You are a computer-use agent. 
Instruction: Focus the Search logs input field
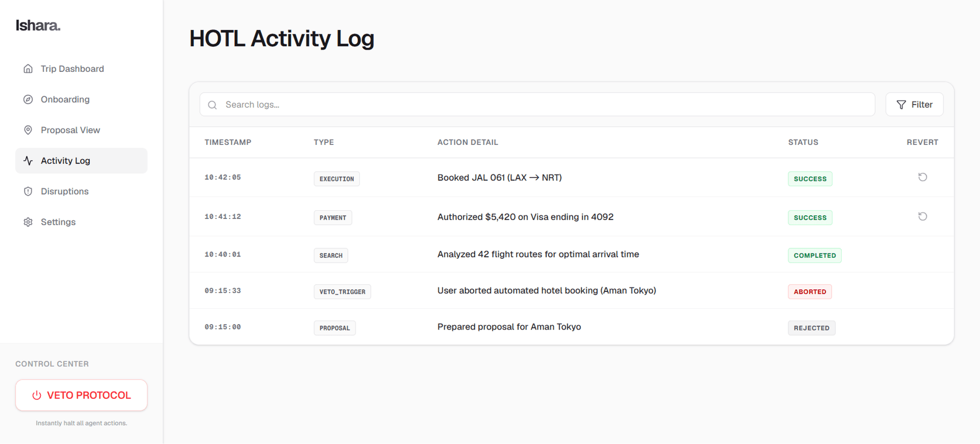537,105
